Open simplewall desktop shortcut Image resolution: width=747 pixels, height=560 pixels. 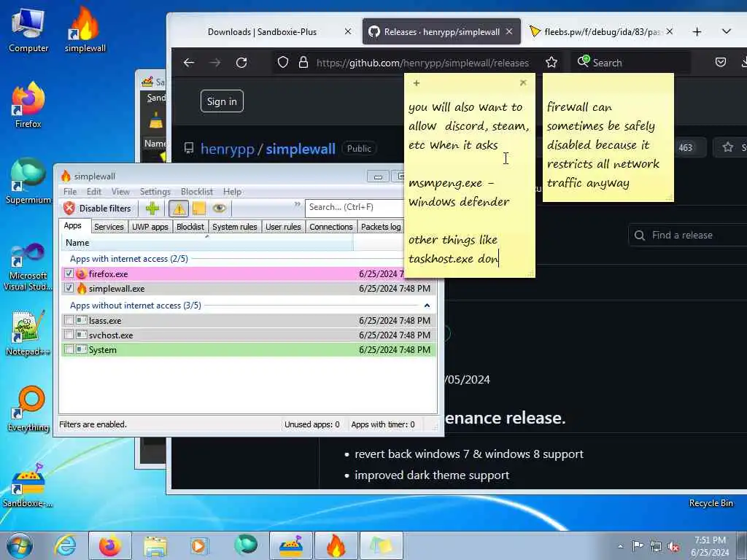[x=85, y=29]
